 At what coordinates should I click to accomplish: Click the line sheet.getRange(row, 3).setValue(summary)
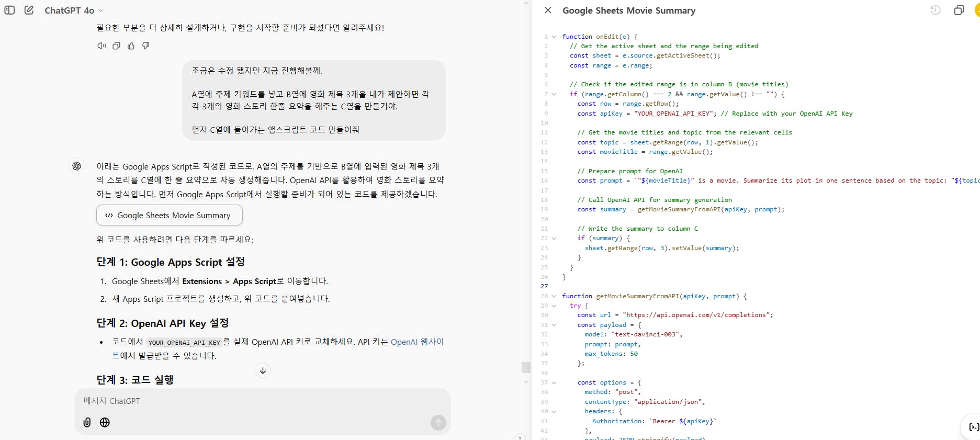tap(662, 248)
